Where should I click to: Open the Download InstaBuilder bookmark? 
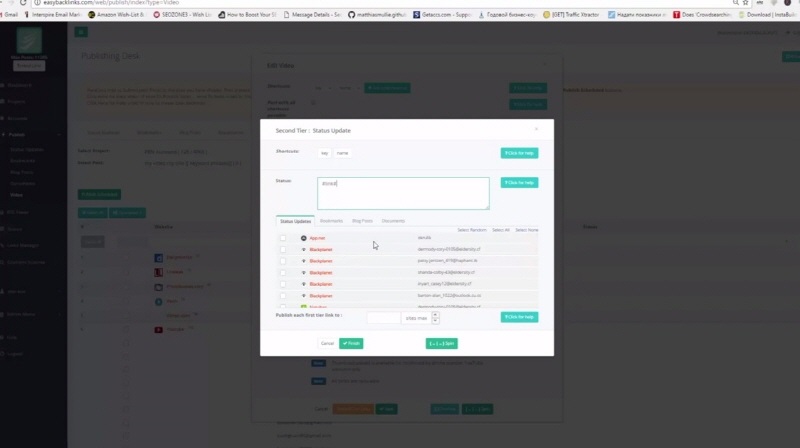coord(768,15)
